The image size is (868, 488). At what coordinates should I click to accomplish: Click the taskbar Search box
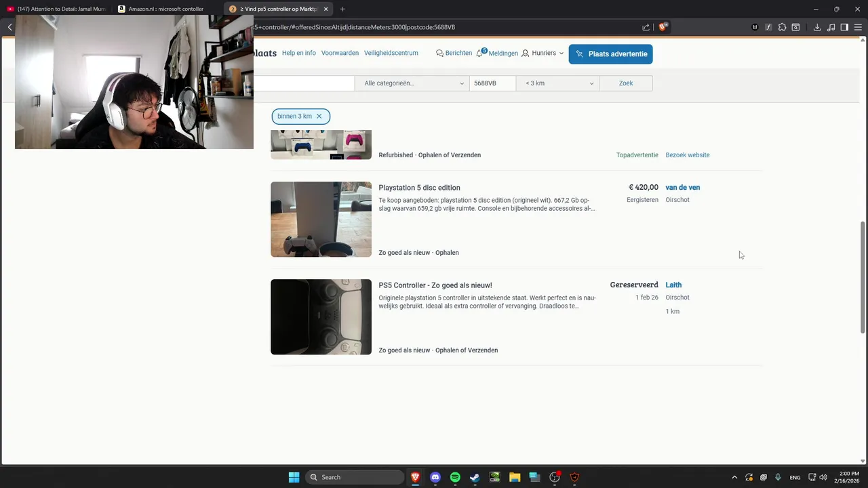pos(353,477)
